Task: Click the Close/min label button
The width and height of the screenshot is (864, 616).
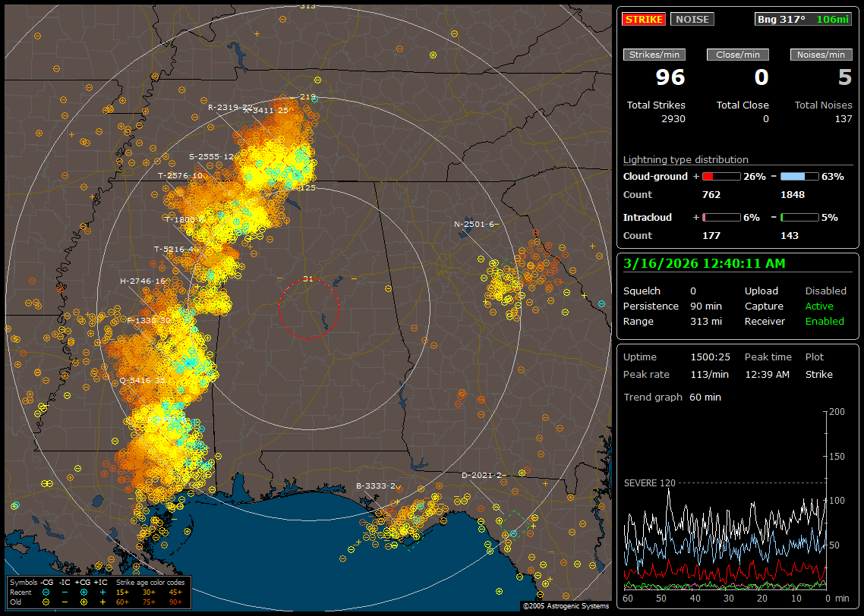Action: click(738, 55)
